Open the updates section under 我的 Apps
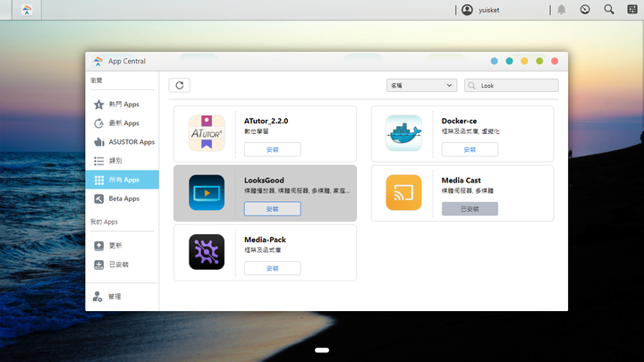 pos(122,246)
